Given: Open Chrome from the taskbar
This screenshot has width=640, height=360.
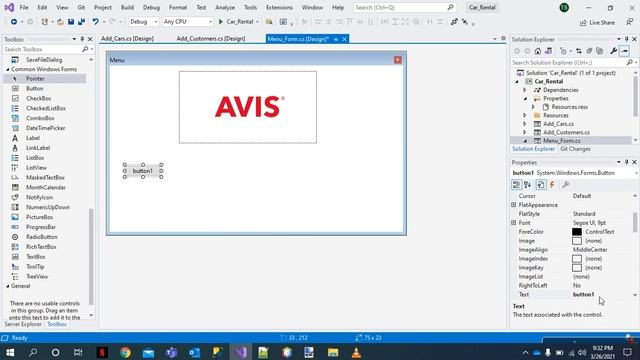Looking at the screenshot, I should (125, 352).
